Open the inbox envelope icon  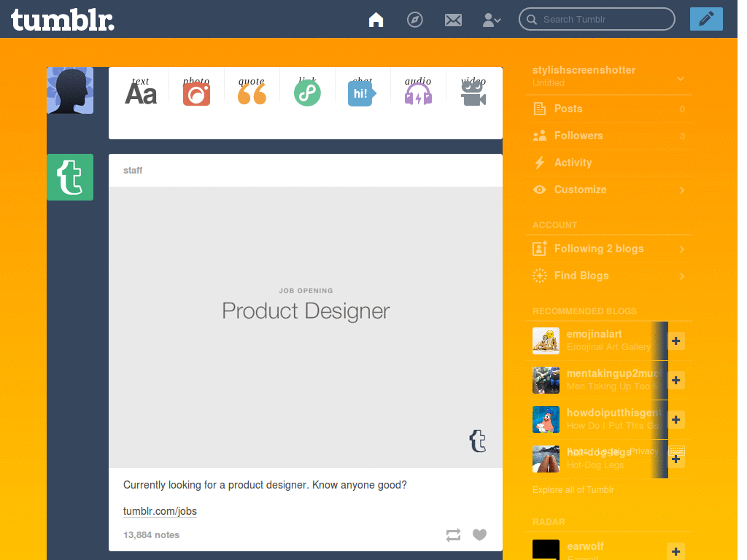tap(453, 20)
